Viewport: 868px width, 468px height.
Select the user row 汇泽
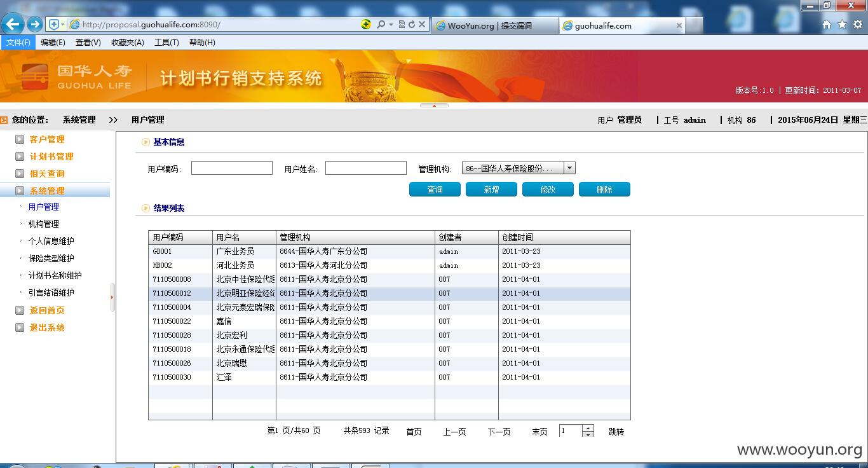[390, 377]
